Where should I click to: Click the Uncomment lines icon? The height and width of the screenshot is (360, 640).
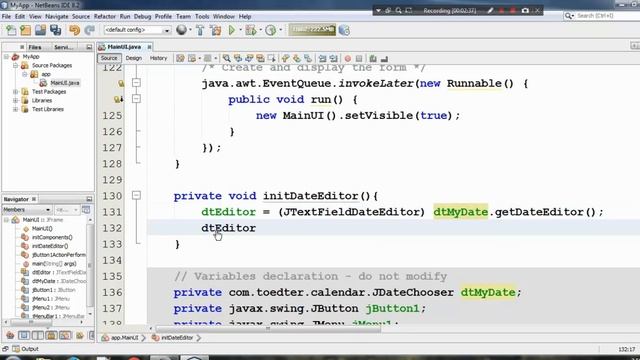click(x=384, y=58)
